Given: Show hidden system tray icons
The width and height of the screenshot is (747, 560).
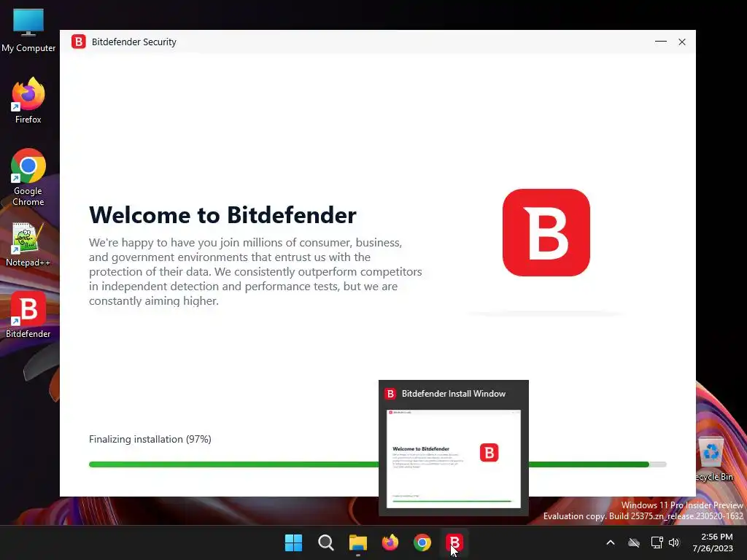Looking at the screenshot, I should (611, 542).
